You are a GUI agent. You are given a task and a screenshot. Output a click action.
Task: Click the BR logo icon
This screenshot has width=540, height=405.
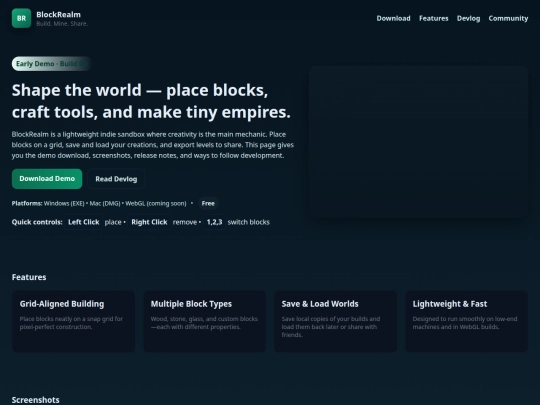point(21,18)
